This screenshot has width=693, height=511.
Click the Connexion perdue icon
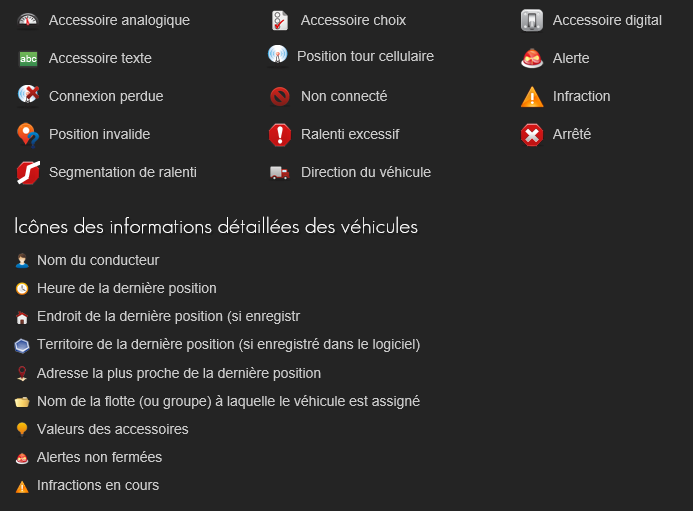(x=29, y=96)
